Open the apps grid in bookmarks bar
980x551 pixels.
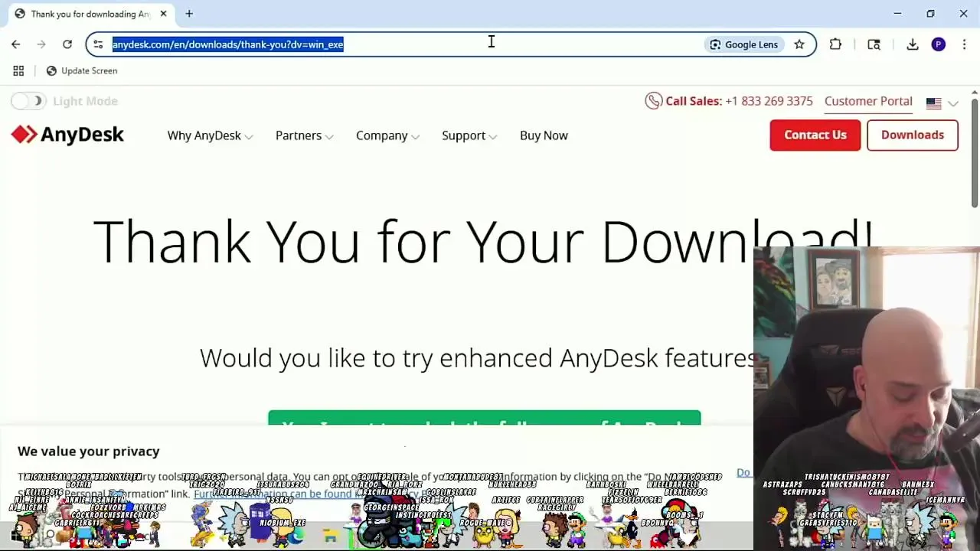coord(18,70)
